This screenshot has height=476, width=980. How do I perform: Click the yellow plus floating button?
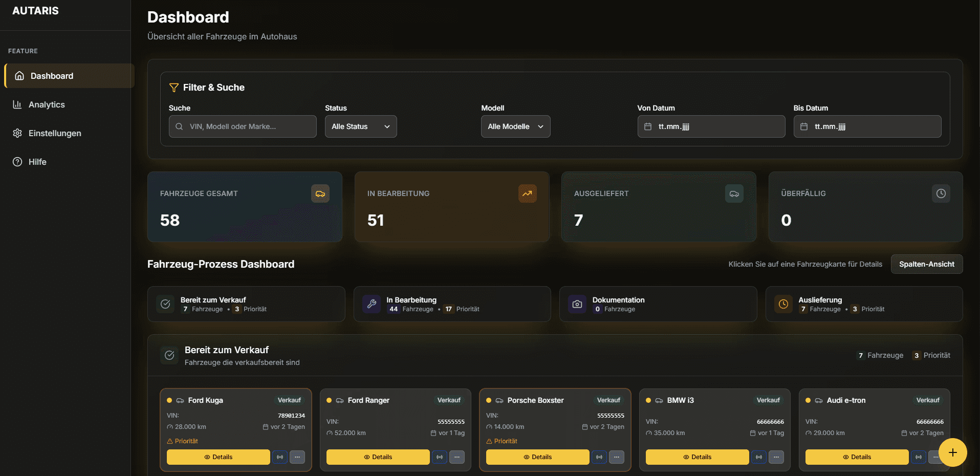pos(953,452)
